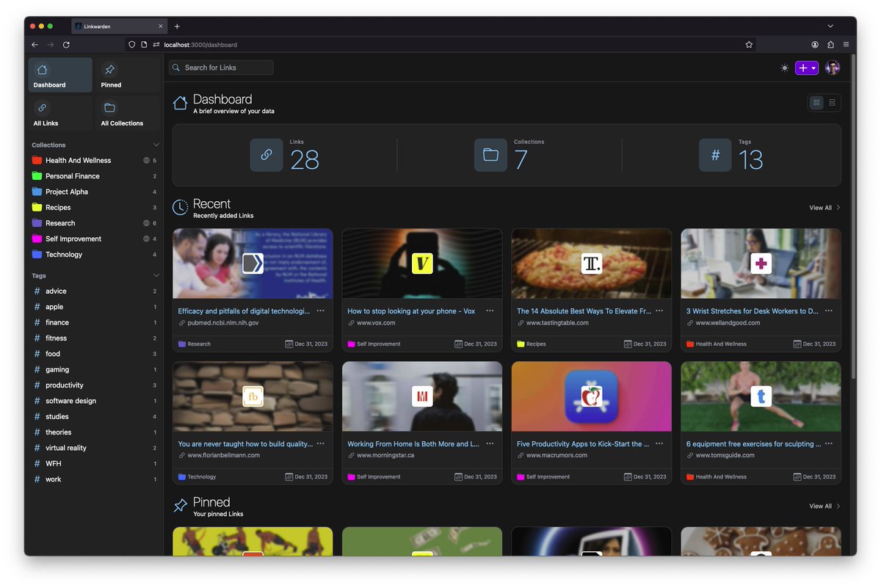Image resolution: width=881 pixels, height=588 pixels.
Task: Toggle the light theme sun icon
Action: pyautogui.click(x=785, y=68)
